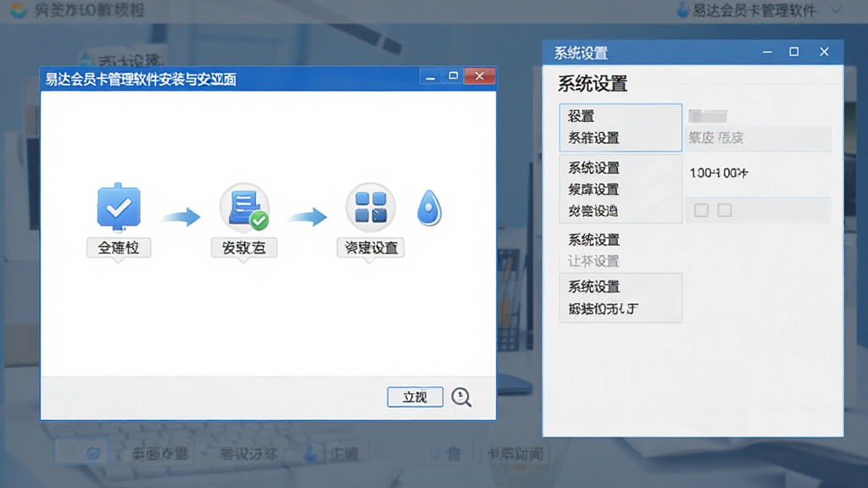Click the 立视 button in the installer window
The image size is (868, 488).
(x=415, y=396)
